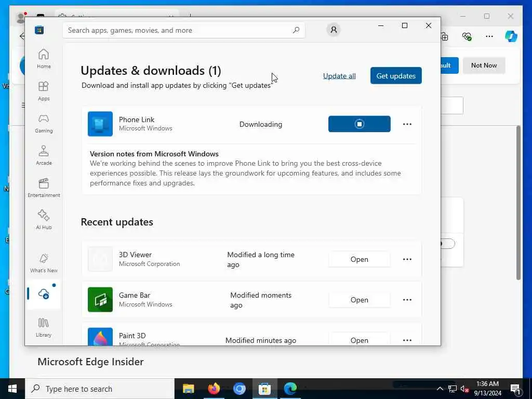Open the user profile account icon

tap(334, 30)
